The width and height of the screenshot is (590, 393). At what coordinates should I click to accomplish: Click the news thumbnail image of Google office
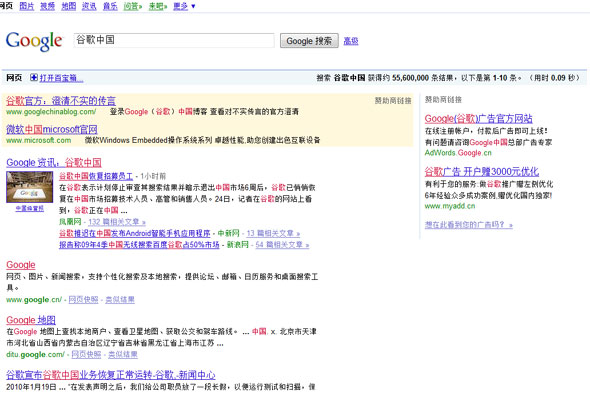[x=29, y=187]
